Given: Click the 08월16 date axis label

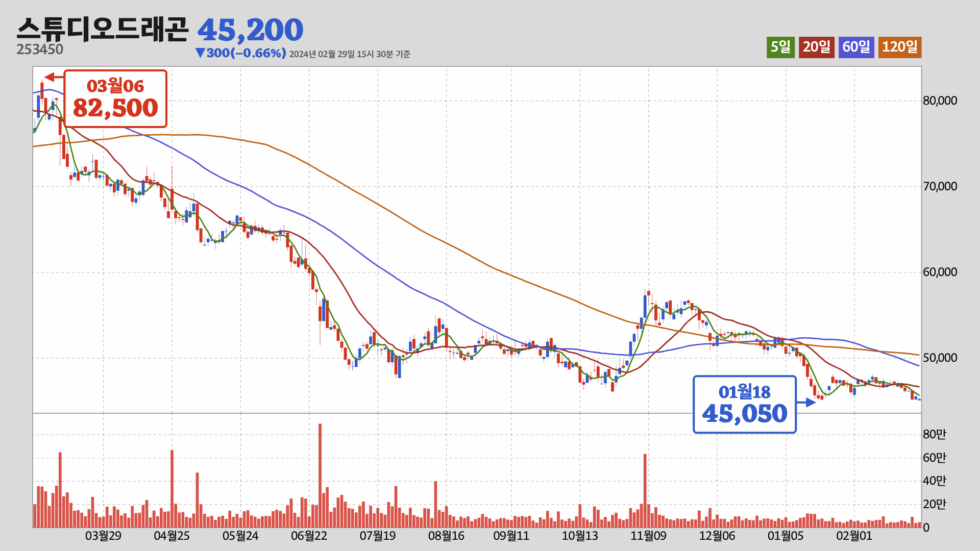Looking at the screenshot, I should pyautogui.click(x=446, y=536).
